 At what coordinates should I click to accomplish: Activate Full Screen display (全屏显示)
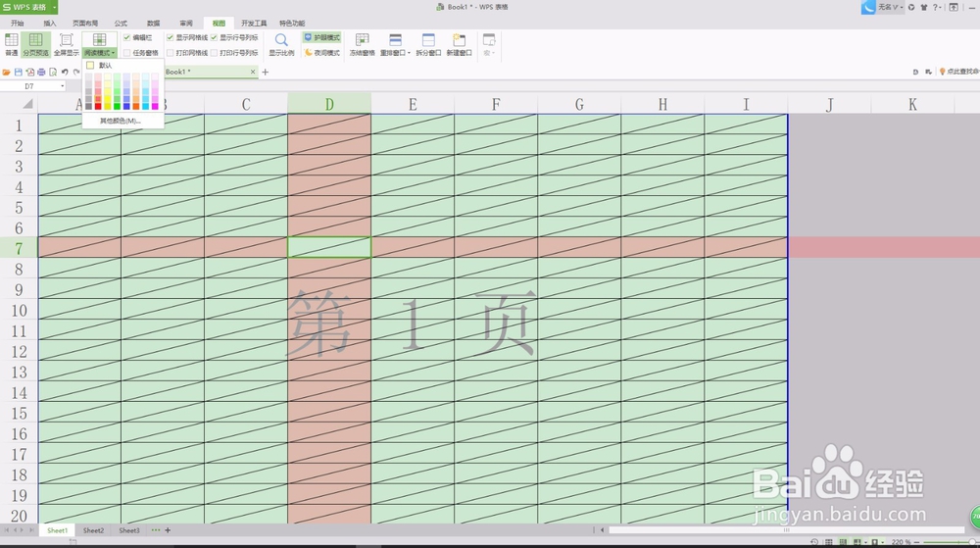point(67,44)
